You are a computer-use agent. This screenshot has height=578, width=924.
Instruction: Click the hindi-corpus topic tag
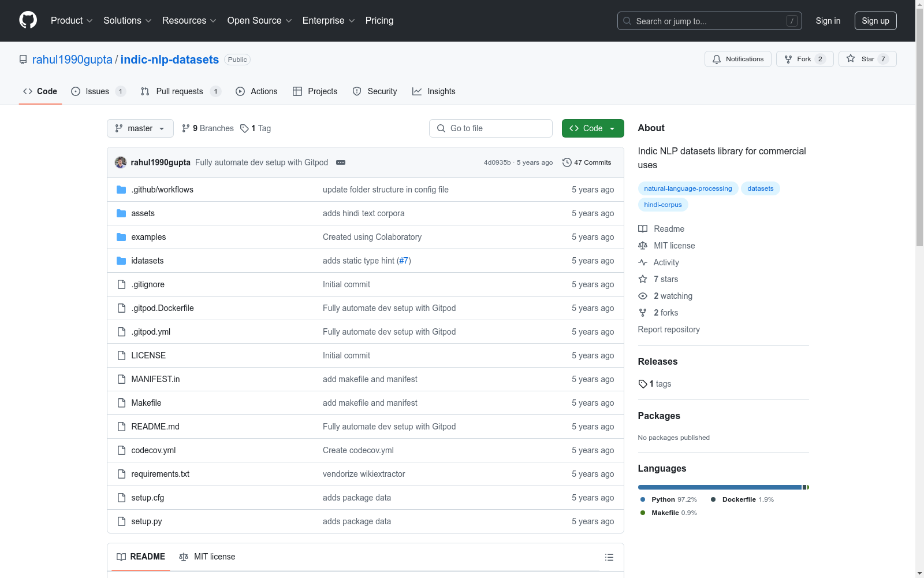pyautogui.click(x=663, y=205)
